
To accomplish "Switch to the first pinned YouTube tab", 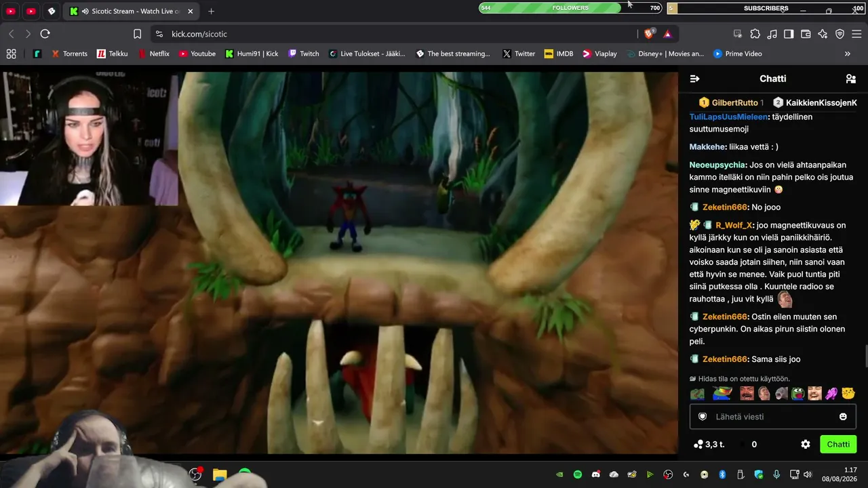I will click(x=12, y=12).
